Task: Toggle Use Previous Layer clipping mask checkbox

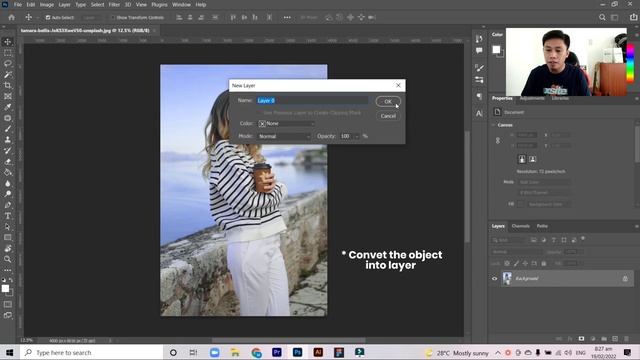Action: tap(260, 113)
